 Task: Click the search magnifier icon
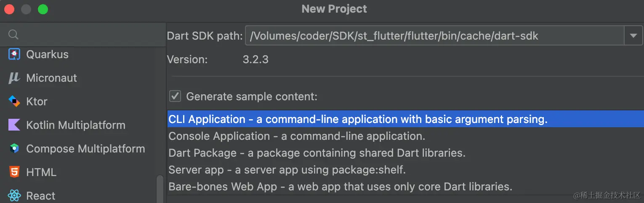pos(13,35)
